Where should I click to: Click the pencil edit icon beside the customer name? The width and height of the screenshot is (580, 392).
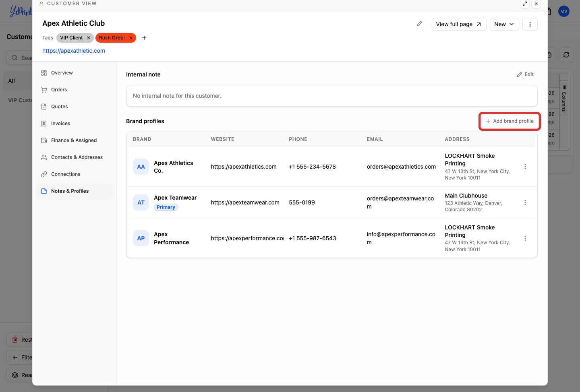[419, 24]
